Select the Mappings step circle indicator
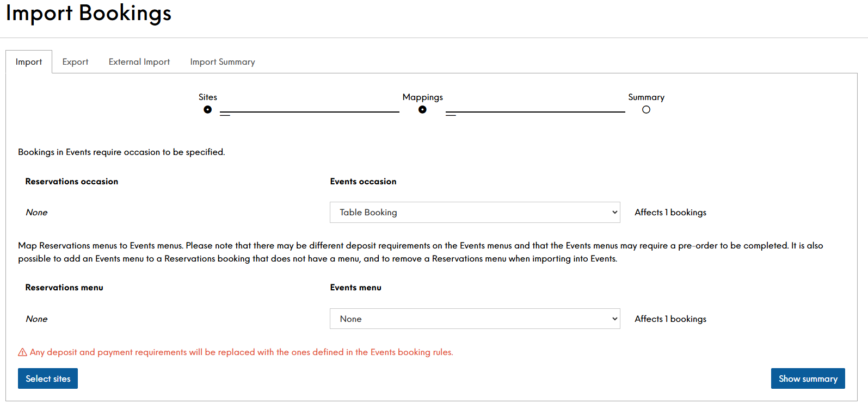868x404 pixels. [x=422, y=109]
